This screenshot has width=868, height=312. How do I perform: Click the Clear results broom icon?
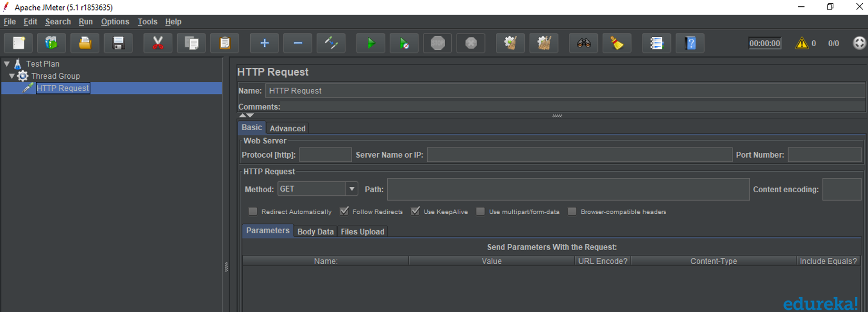pos(511,43)
